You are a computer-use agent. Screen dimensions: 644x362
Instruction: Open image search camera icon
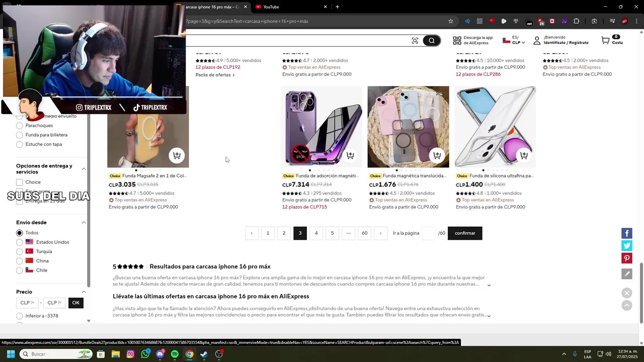tap(415, 41)
